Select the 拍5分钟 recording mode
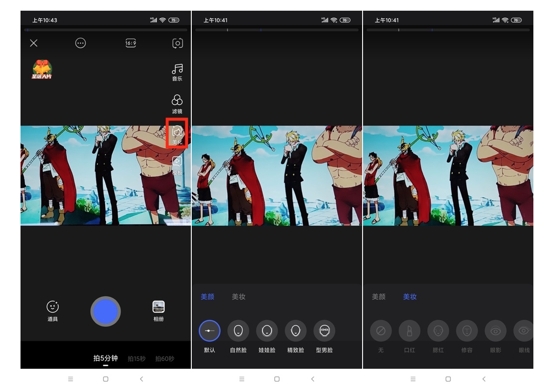The image size is (553, 392). pyautogui.click(x=106, y=358)
